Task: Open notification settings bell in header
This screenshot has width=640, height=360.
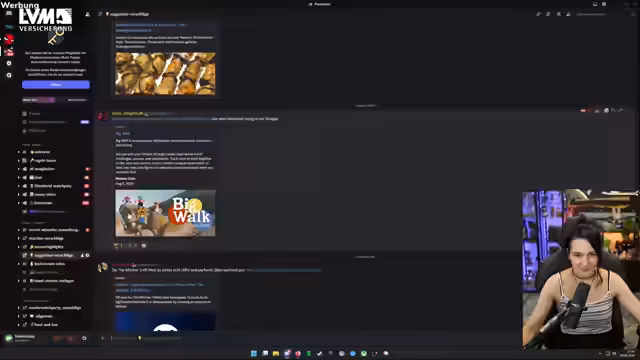Action: click(x=548, y=14)
